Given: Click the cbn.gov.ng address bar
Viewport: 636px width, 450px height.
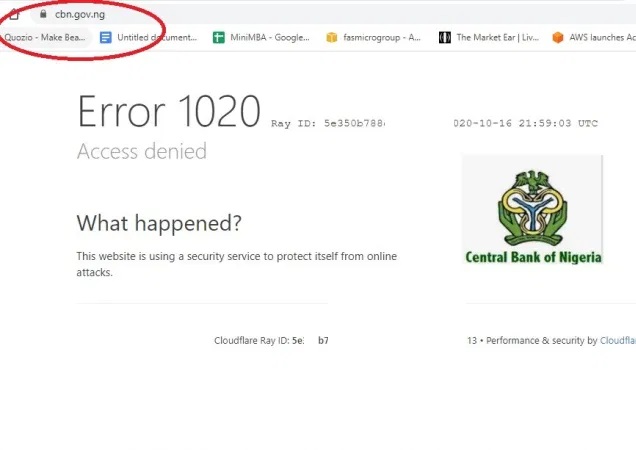Looking at the screenshot, I should pos(333,14).
